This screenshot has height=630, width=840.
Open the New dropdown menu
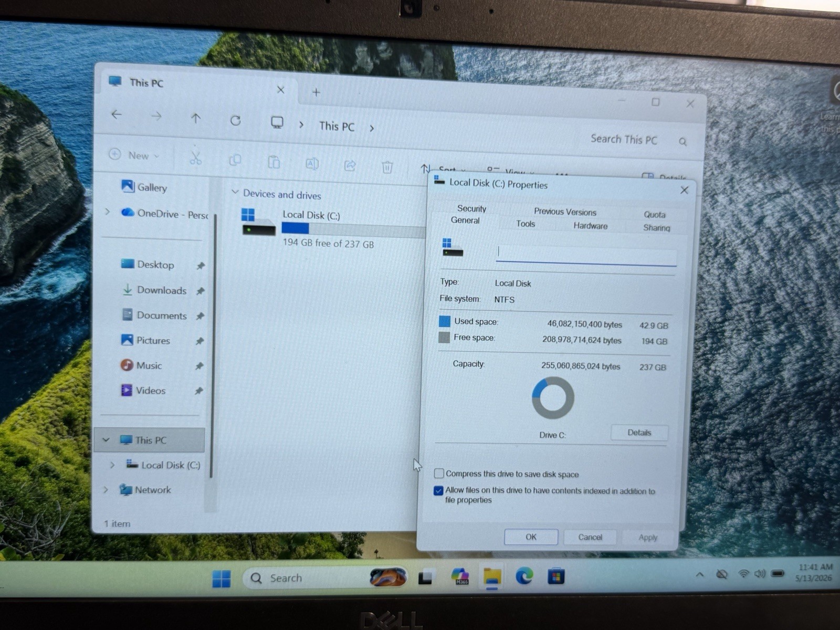click(x=134, y=155)
